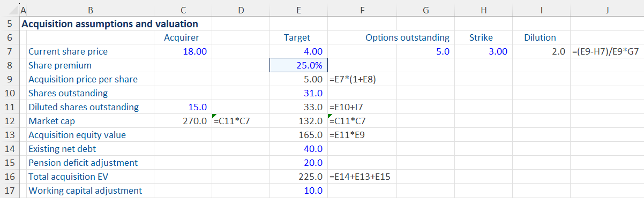Click the 'Target' heading cell
The image size is (644, 198).
point(297,37)
